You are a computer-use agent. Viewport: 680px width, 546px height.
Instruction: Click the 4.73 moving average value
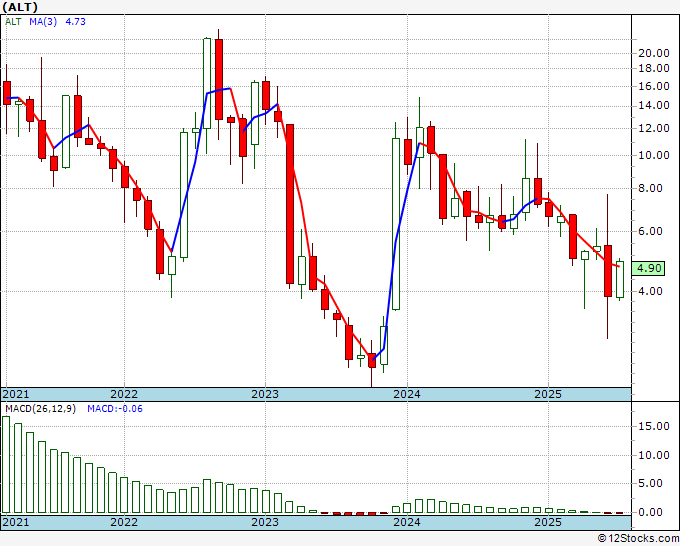click(x=75, y=21)
